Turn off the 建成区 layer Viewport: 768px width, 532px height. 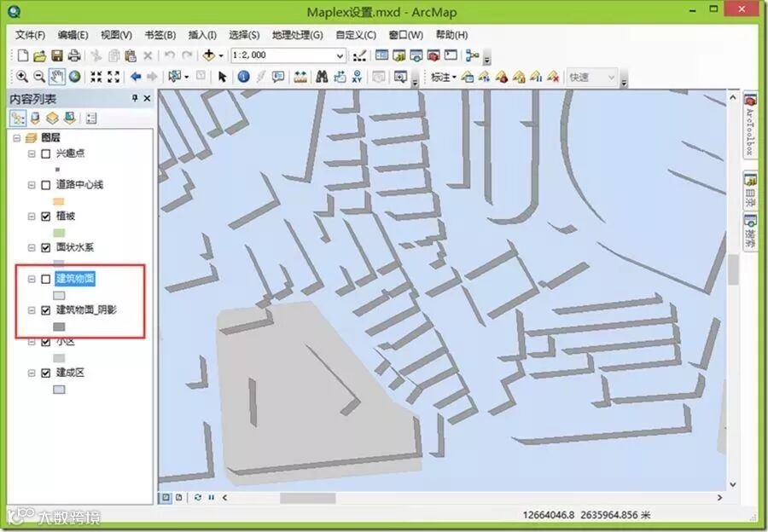point(46,373)
